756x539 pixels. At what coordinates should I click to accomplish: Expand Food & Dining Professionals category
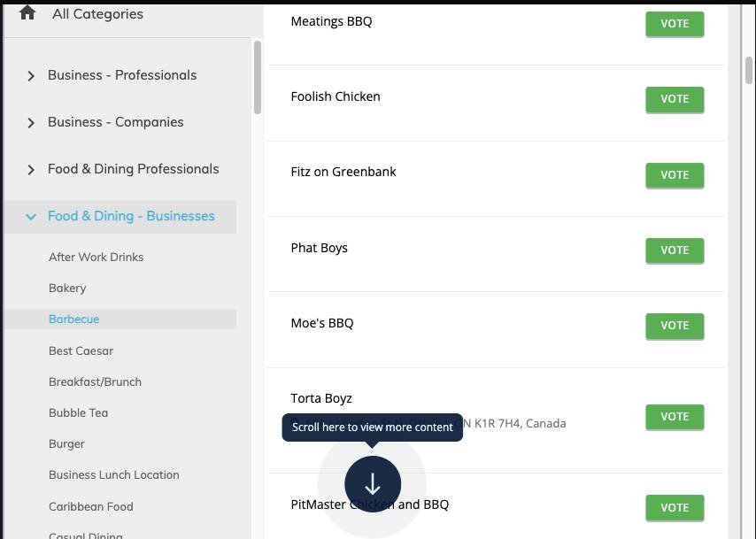click(31, 170)
